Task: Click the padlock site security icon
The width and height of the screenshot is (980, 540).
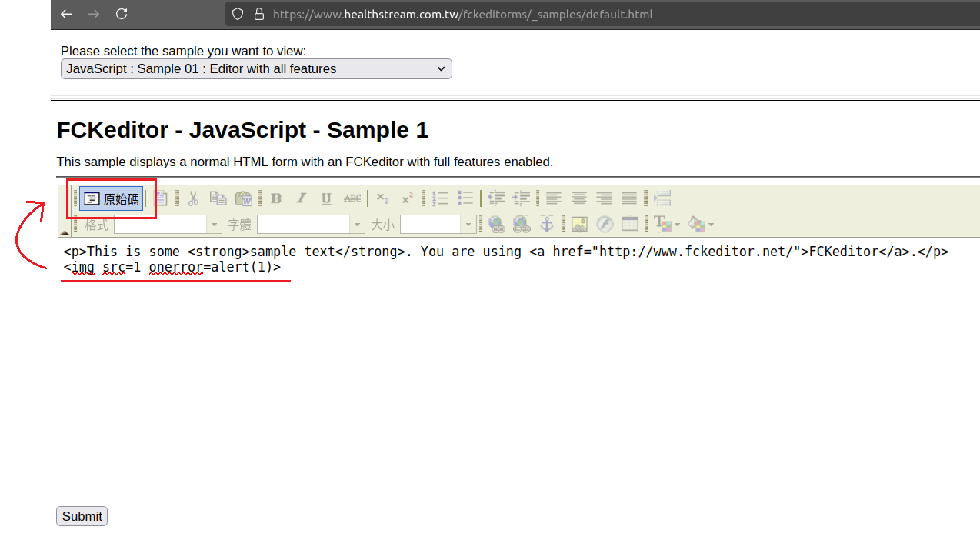Action: pyautogui.click(x=258, y=14)
